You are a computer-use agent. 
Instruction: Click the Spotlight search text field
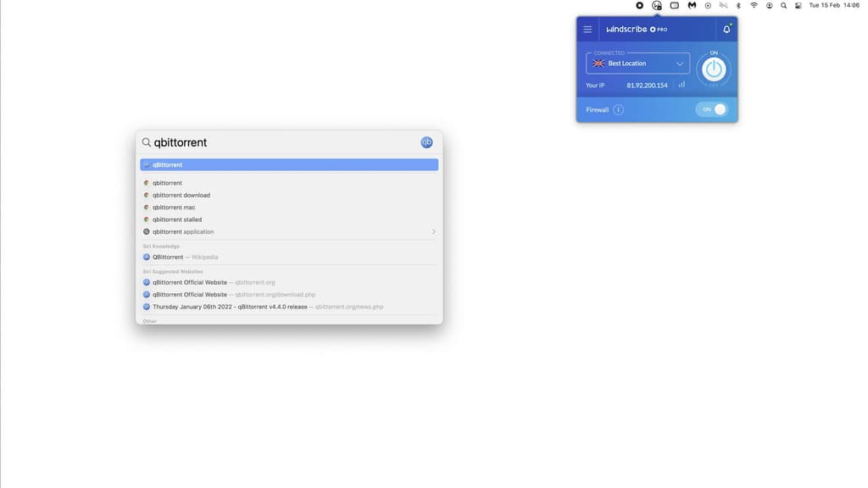(x=285, y=142)
